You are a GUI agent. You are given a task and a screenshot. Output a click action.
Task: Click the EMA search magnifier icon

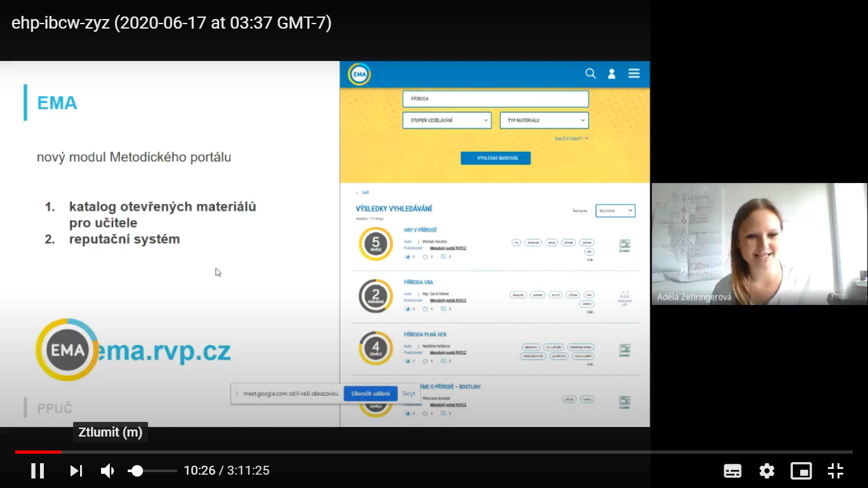(x=590, y=74)
